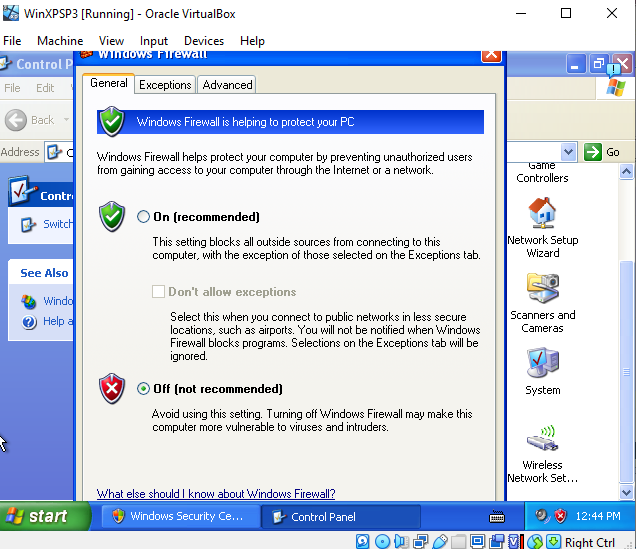636x549 pixels.
Task: Click the VirtualBox optical drive icon
Action: [x=382, y=541]
